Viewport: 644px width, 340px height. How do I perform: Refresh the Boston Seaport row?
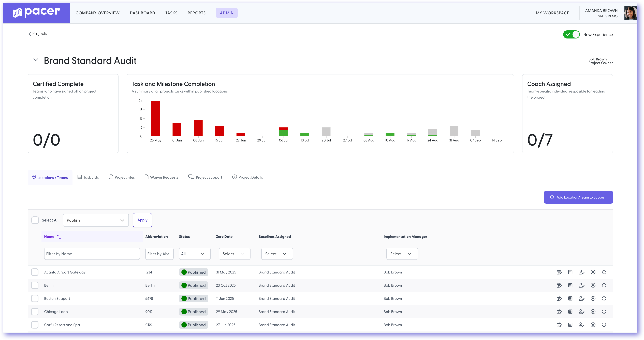[604, 298]
